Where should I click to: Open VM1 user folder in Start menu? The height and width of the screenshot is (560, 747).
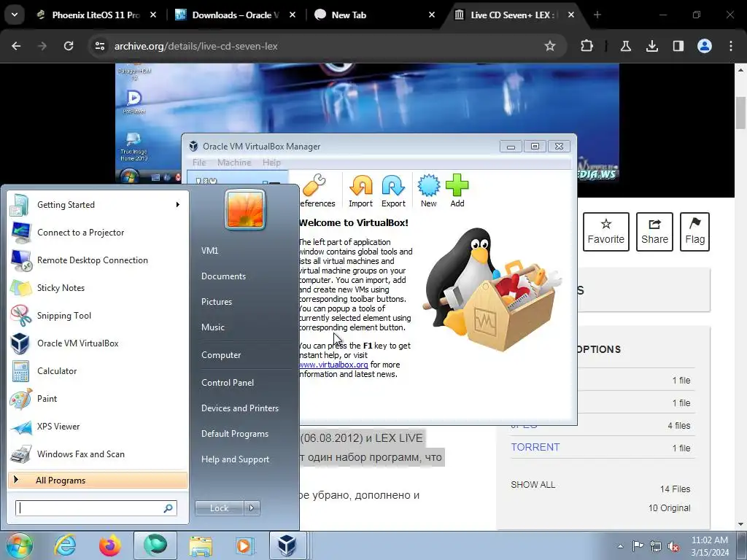click(x=209, y=251)
